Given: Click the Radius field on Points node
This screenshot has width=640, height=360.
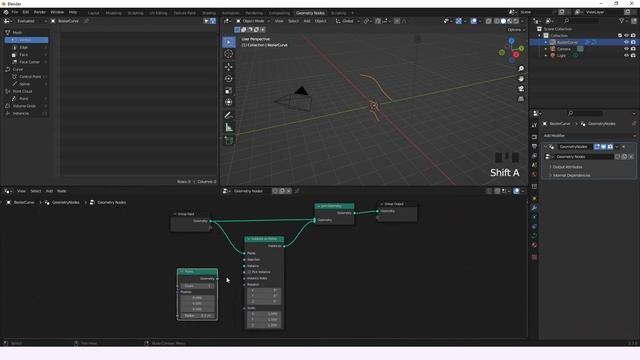Looking at the screenshot, I should point(197,316).
